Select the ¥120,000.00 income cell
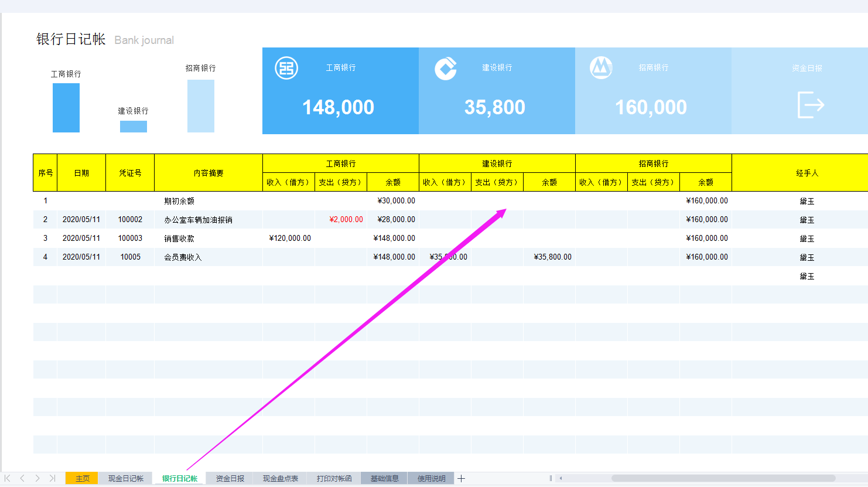868x487 pixels. [289, 239]
